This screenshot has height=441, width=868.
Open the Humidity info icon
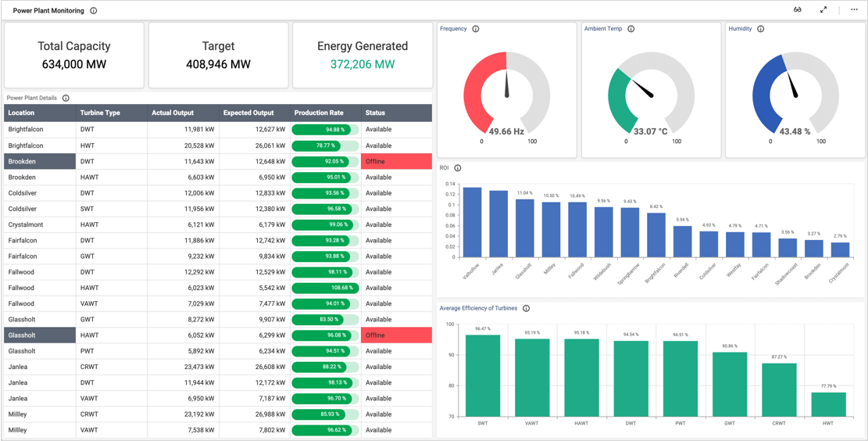pos(761,29)
